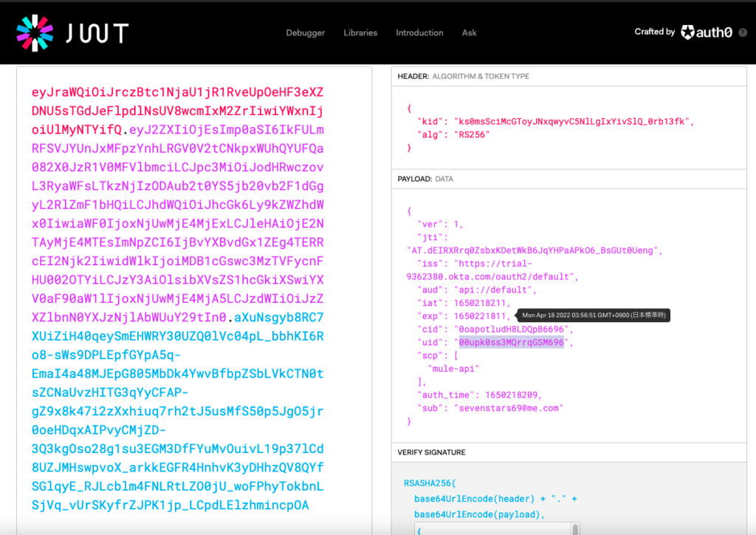756x535 pixels.
Task: Open the Debugger nav item
Action: (305, 33)
